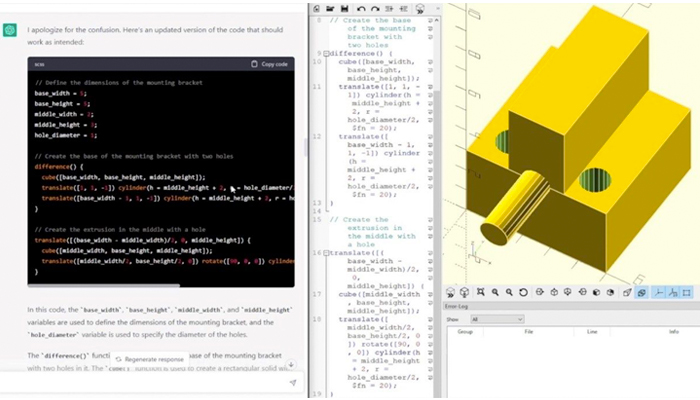This screenshot has width=700, height=400.
Task: Click the Error-Log panel title
Action: pyautogui.click(x=456, y=306)
